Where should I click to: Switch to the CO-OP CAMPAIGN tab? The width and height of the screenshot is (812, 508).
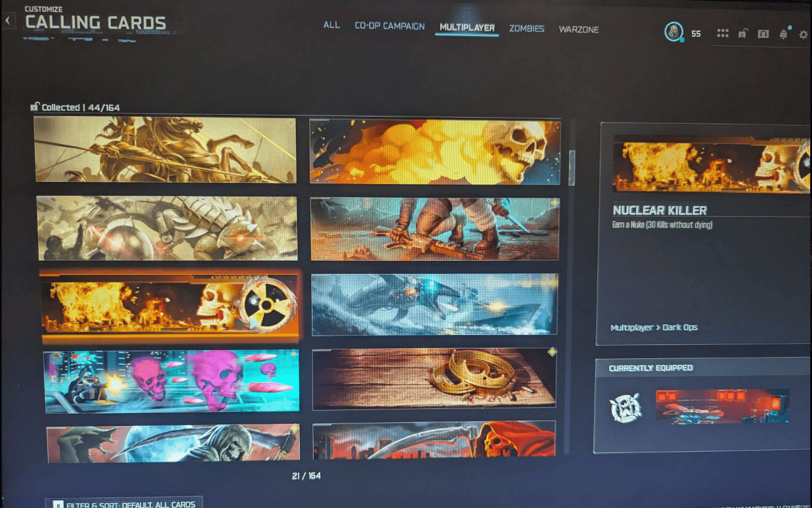(x=390, y=26)
